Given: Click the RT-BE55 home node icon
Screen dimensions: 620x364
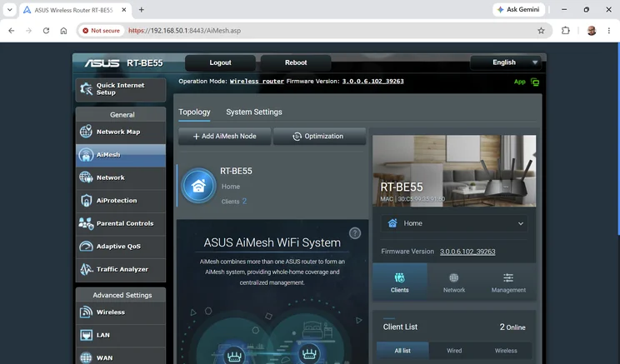Looking at the screenshot, I should click(x=198, y=186).
